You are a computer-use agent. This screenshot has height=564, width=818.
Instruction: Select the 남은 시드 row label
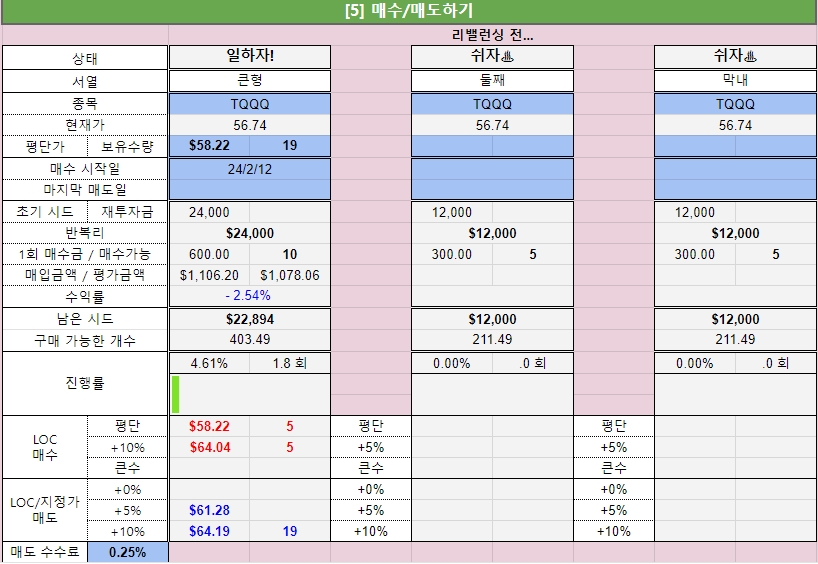coord(85,319)
